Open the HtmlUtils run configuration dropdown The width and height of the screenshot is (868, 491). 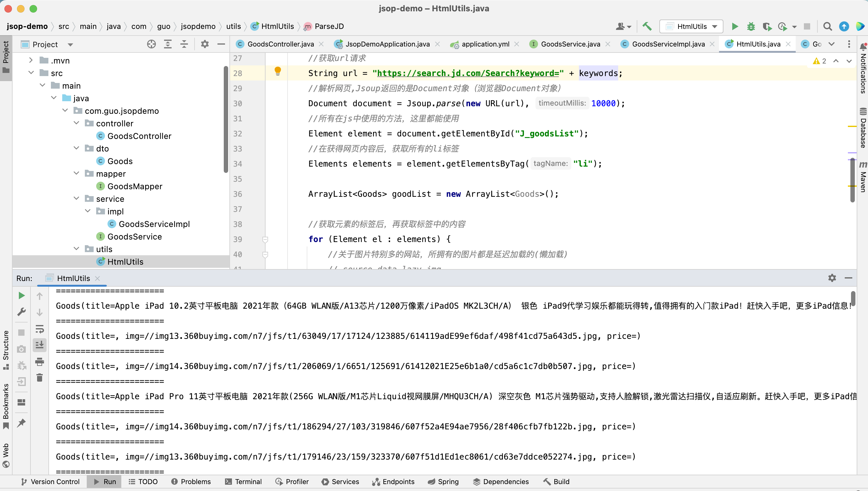[691, 26]
